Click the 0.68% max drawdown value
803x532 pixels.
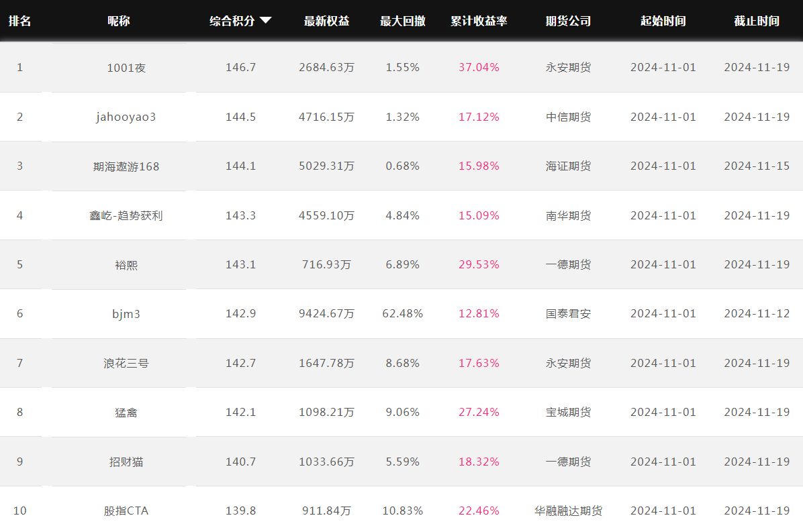pos(403,166)
